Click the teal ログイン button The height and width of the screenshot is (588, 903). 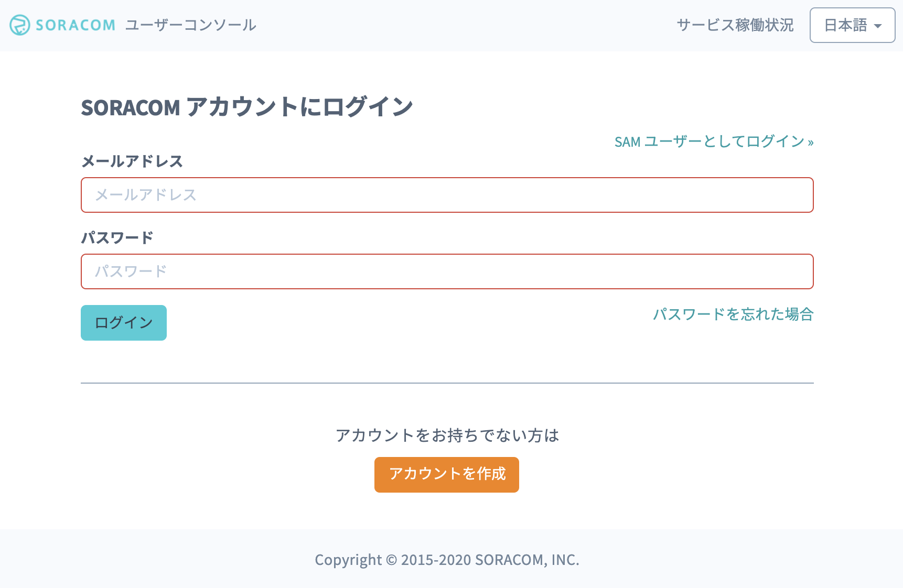124,323
